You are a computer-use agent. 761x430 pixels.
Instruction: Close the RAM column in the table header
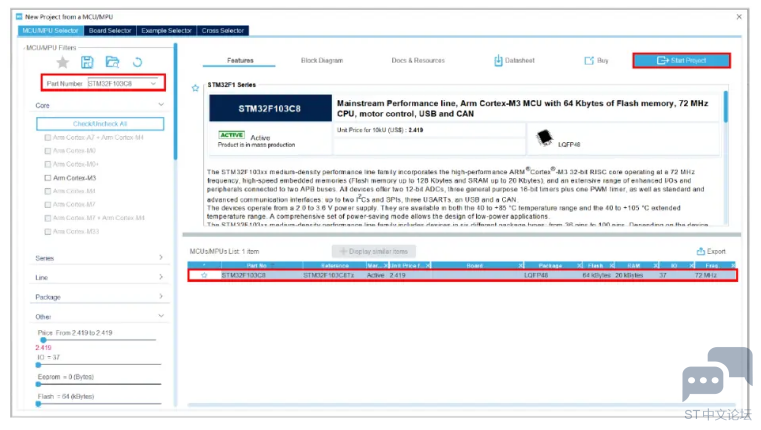pos(656,265)
